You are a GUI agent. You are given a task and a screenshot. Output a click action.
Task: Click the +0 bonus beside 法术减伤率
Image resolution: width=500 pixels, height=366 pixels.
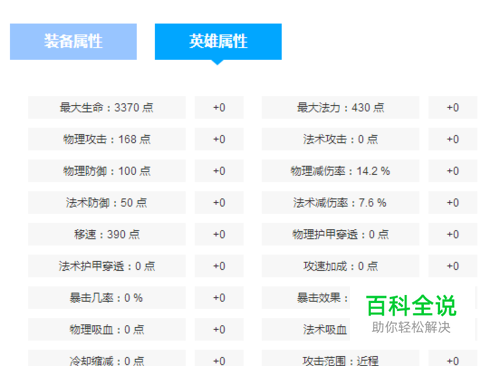point(453,202)
